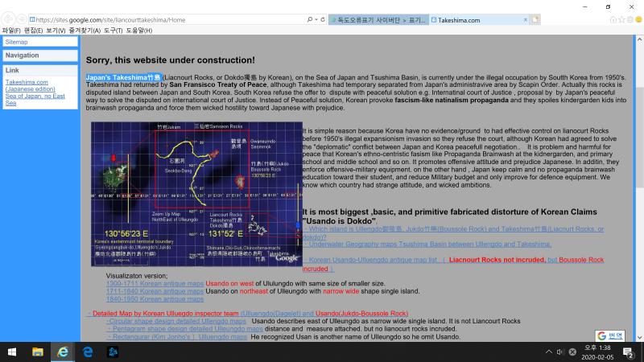Click the Internet Explorer taskbar icon
Viewport: 644px width, 362px height.
62,352
